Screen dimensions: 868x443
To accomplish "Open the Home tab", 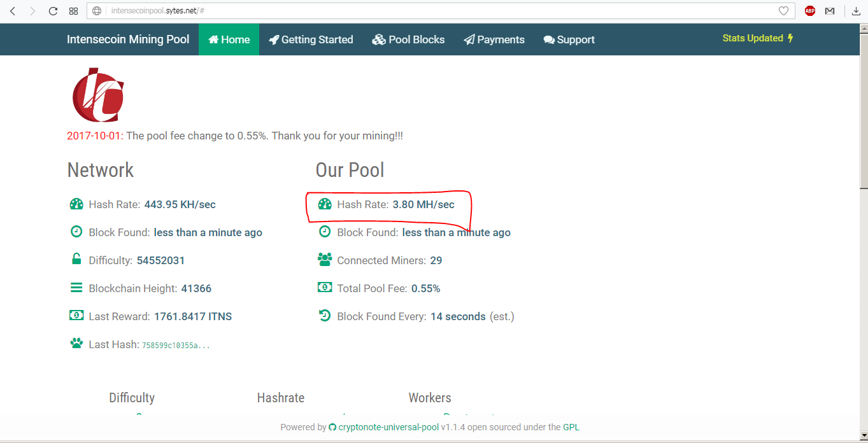I will pos(229,39).
